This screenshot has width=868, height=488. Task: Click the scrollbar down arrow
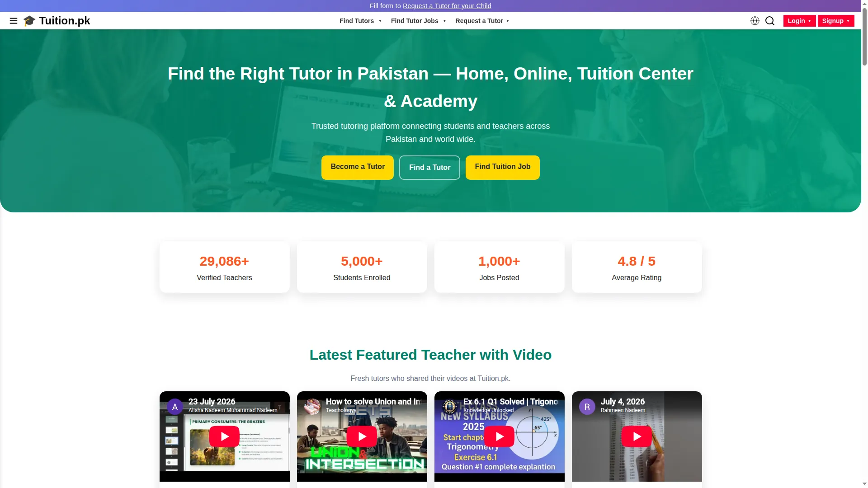click(x=864, y=484)
